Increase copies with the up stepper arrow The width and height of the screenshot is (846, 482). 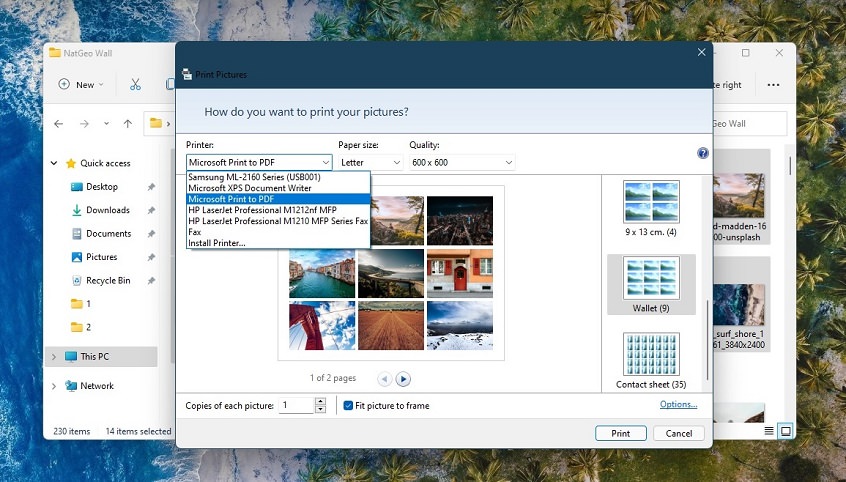click(320, 401)
